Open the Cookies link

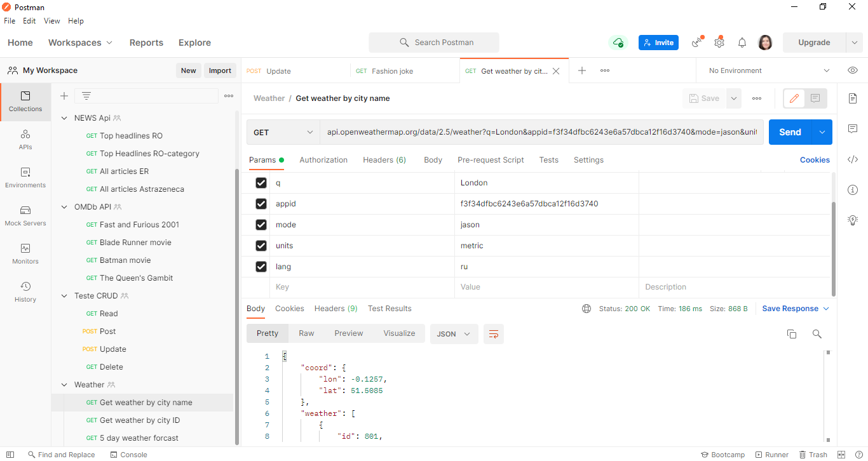[x=815, y=160]
